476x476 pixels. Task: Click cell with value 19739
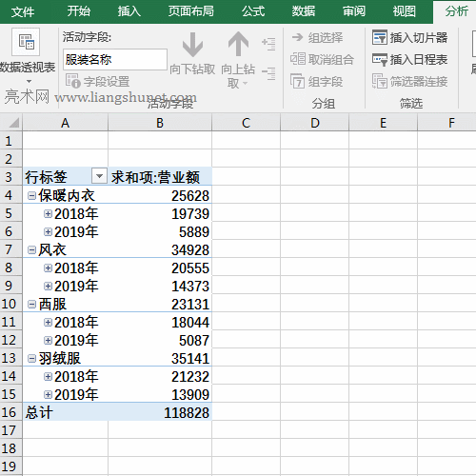(x=160, y=213)
